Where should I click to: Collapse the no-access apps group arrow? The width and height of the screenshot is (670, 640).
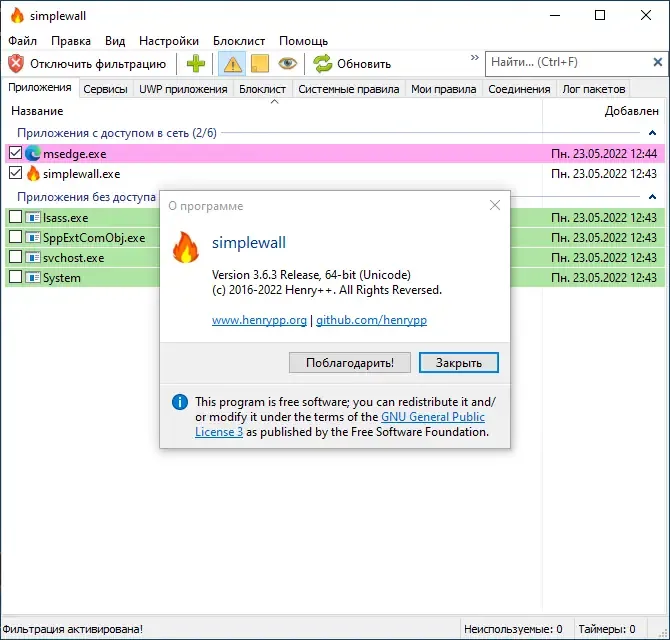coord(652,197)
